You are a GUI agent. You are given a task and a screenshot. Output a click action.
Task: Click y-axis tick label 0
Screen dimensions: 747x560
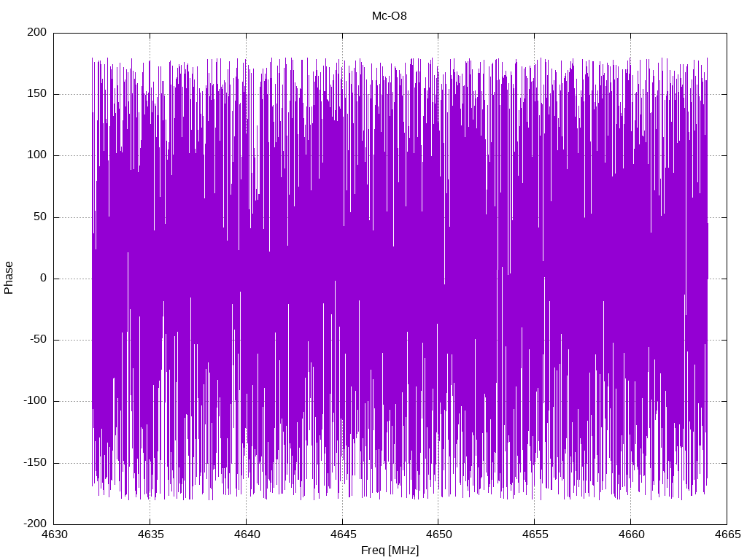click(x=44, y=279)
